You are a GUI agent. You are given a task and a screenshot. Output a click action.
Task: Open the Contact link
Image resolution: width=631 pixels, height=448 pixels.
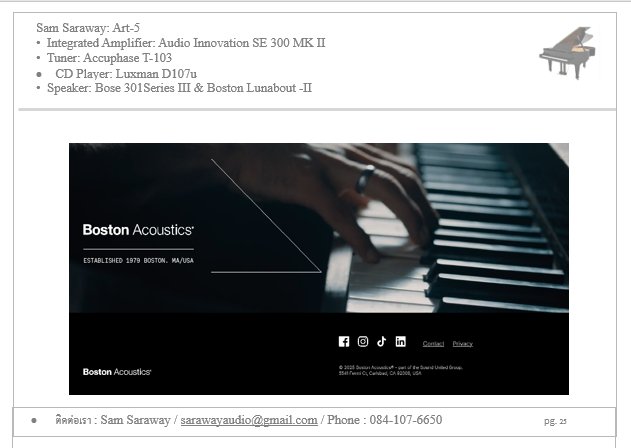pos(433,344)
